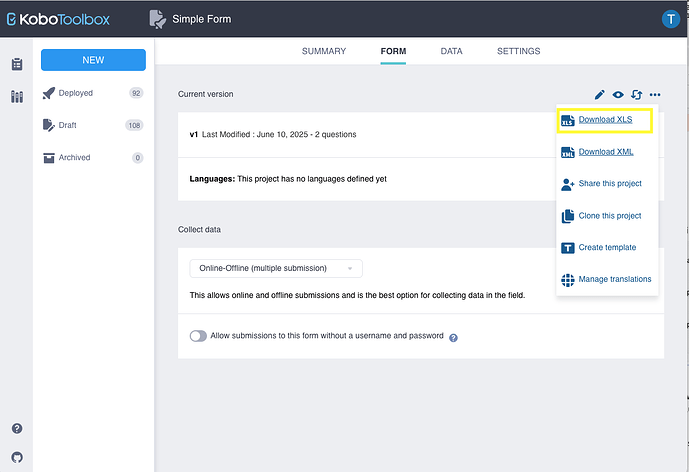This screenshot has width=689, height=472.
Task: Toggle Allow submissions without username and password
Action: click(x=198, y=336)
